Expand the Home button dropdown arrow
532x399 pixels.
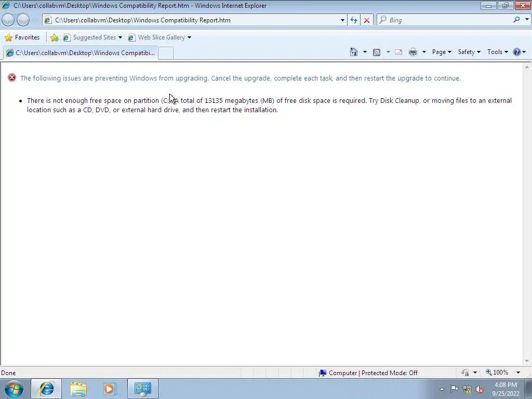[x=365, y=52]
